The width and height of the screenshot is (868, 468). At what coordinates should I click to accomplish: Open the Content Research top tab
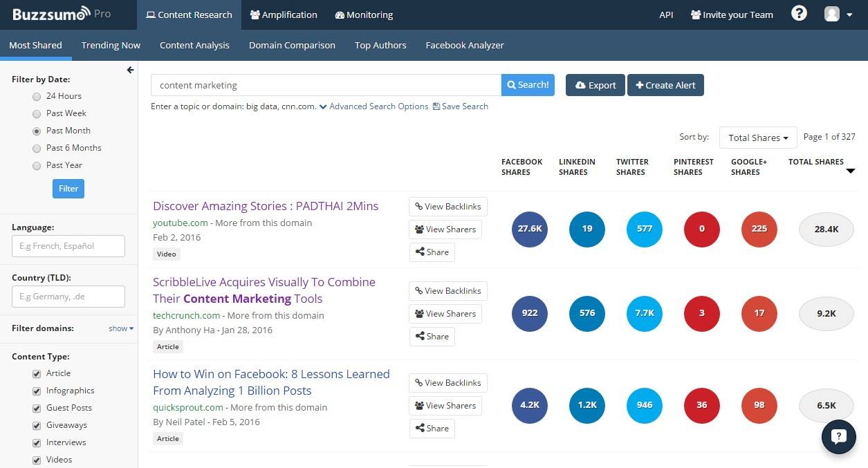(189, 15)
